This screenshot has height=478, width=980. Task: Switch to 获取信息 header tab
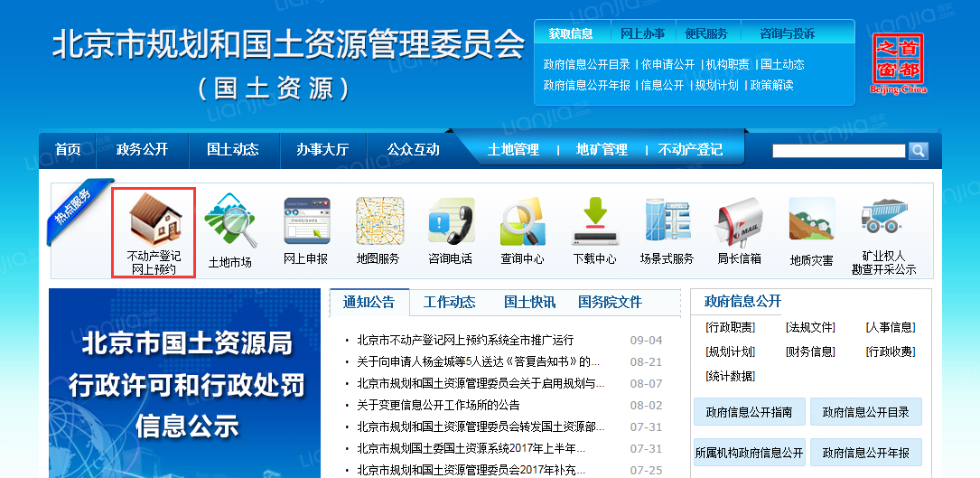pyautogui.click(x=571, y=33)
